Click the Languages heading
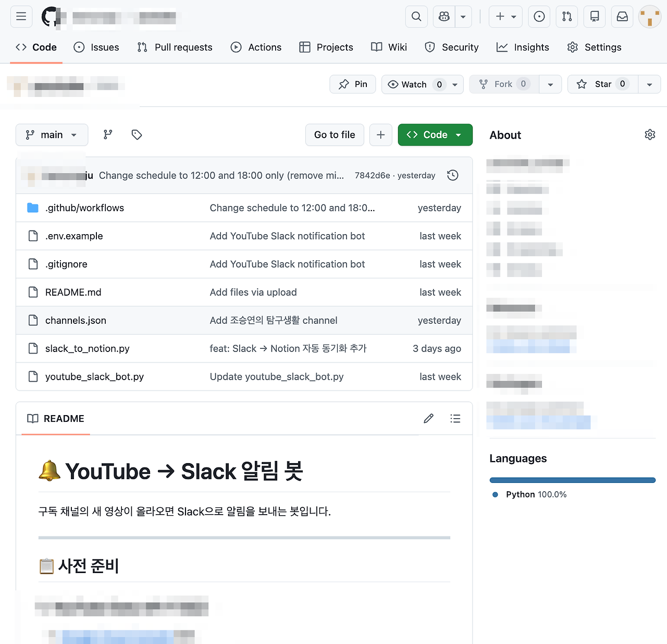Viewport: 667px width, 644px height. click(518, 459)
